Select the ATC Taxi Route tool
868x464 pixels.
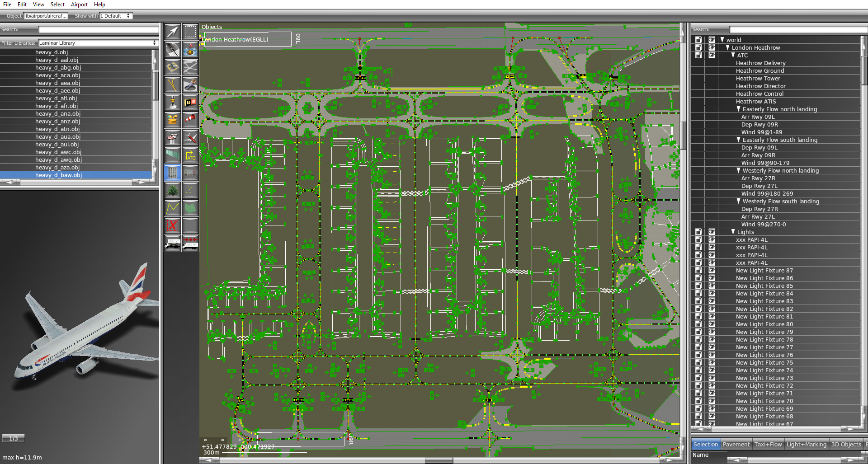click(190, 155)
